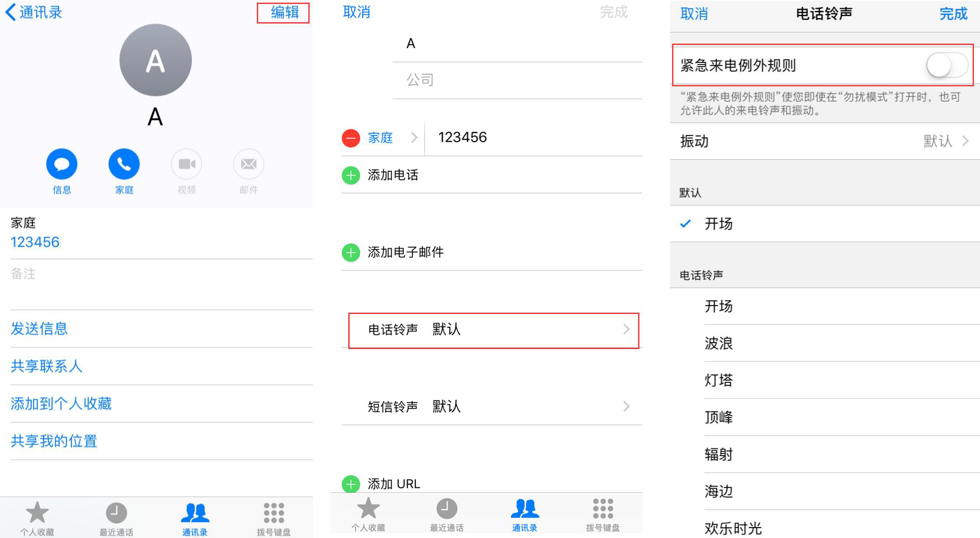Tap the 公司 company field
The image size is (980, 538).
[517, 80]
